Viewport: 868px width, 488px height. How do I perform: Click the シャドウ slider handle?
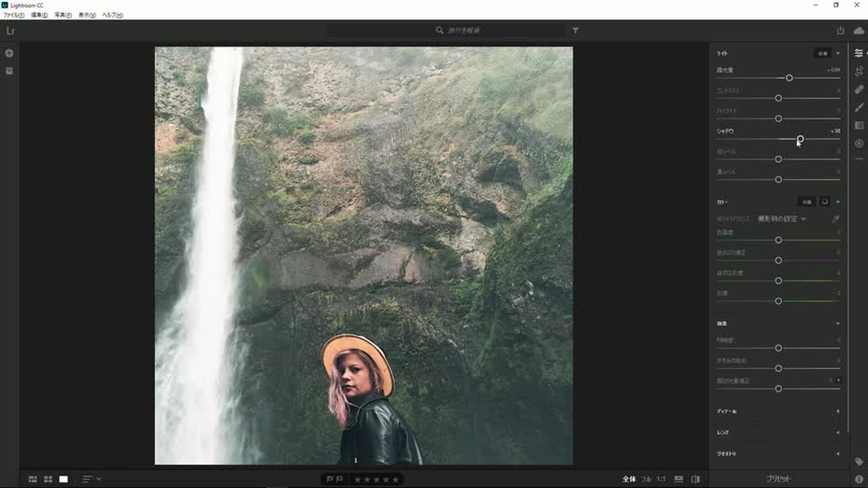(800, 139)
